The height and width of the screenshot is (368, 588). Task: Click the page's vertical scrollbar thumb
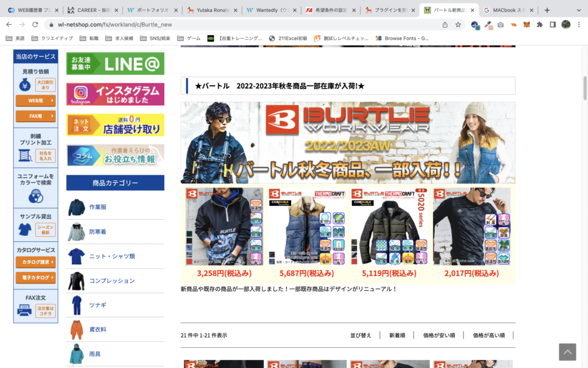585,88
